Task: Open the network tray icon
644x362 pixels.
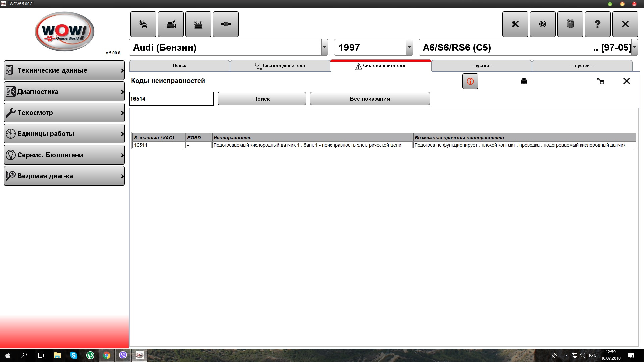Action: pos(575,355)
